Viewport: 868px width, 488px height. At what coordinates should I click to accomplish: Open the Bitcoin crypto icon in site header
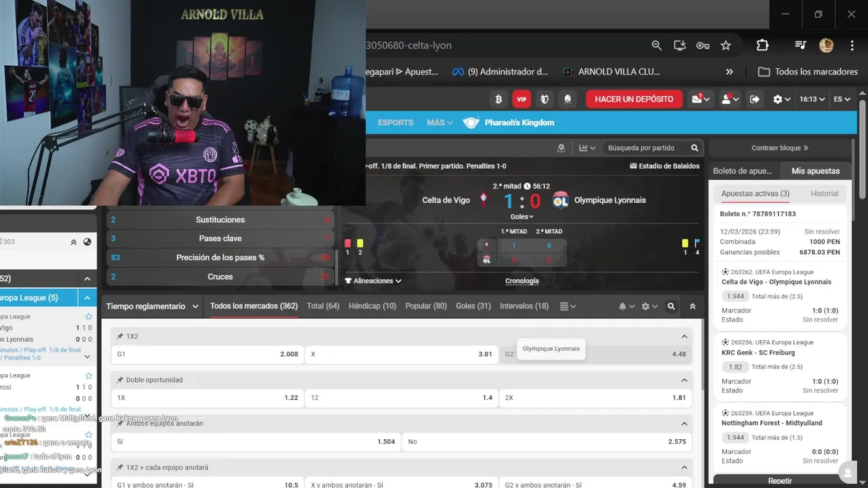click(499, 99)
